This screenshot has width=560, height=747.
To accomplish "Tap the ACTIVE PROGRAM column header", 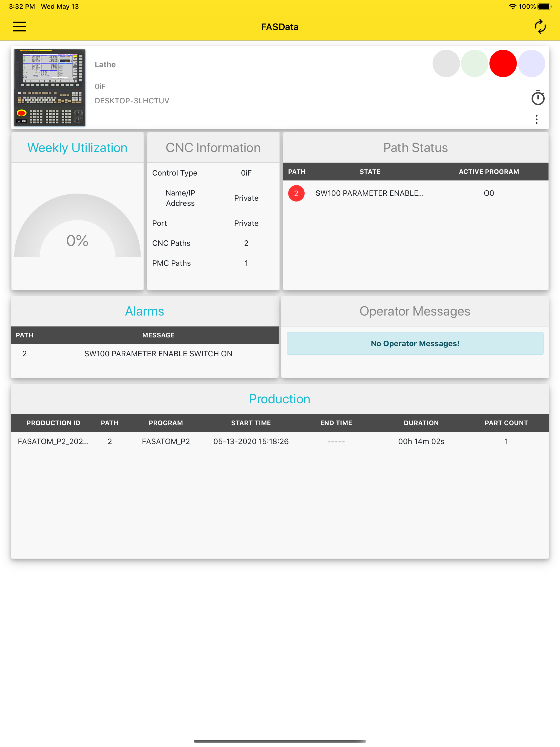I will [x=489, y=171].
